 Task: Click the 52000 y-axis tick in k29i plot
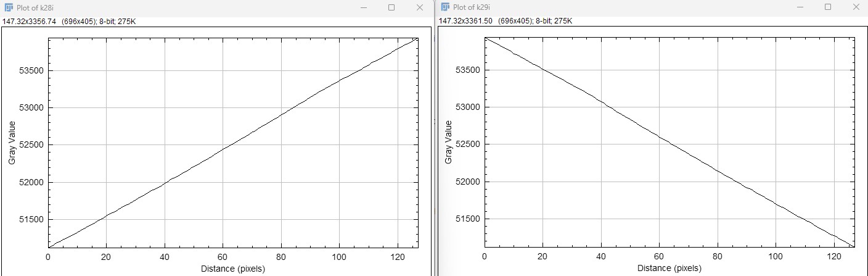click(468, 182)
